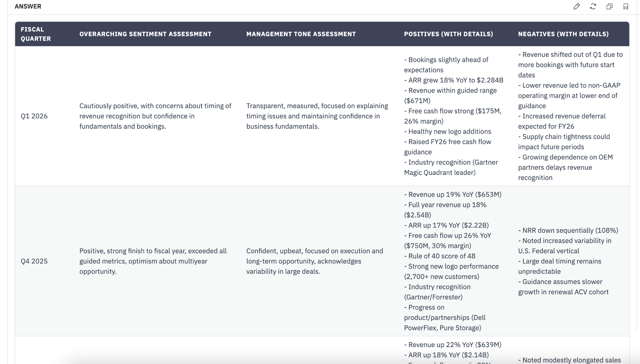Select the Management Tone Assessment column header
Screen dimensions: 640x364
tap(301, 34)
